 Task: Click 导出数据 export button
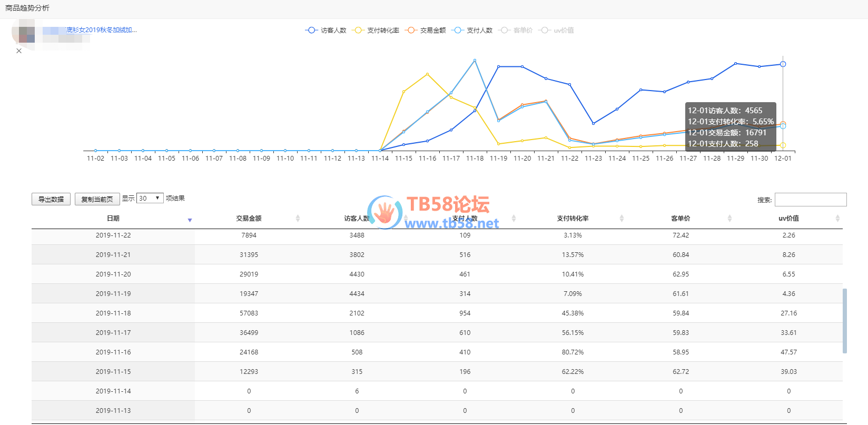tap(51, 199)
